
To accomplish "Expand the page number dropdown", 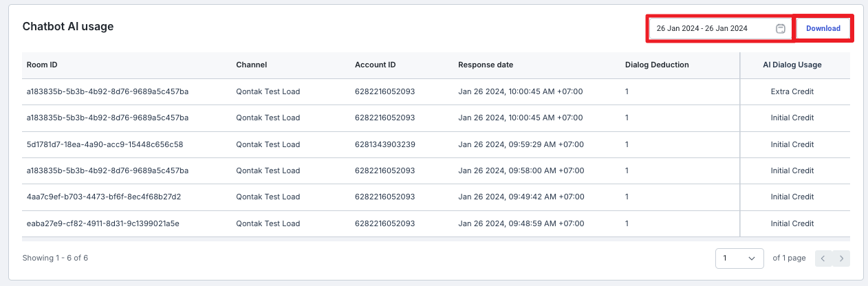I will [739, 258].
